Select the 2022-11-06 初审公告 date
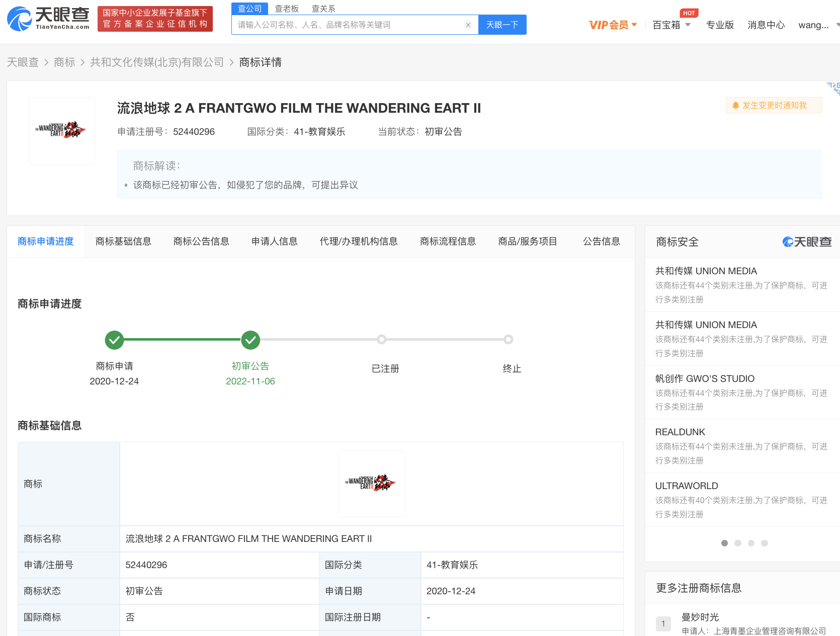The height and width of the screenshot is (636, 840). pos(250,381)
